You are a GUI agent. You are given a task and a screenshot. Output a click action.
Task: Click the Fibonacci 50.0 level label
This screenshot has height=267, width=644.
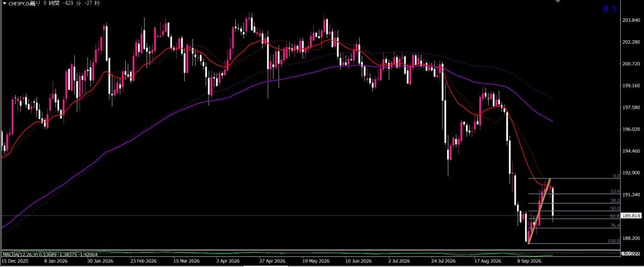click(x=615, y=209)
